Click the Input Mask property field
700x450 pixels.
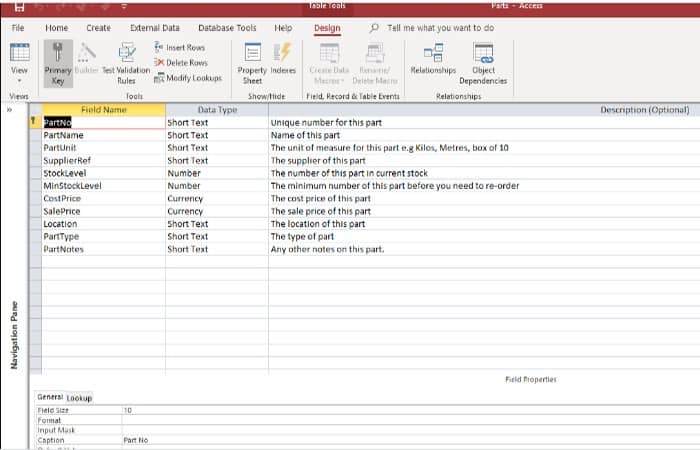coord(411,430)
